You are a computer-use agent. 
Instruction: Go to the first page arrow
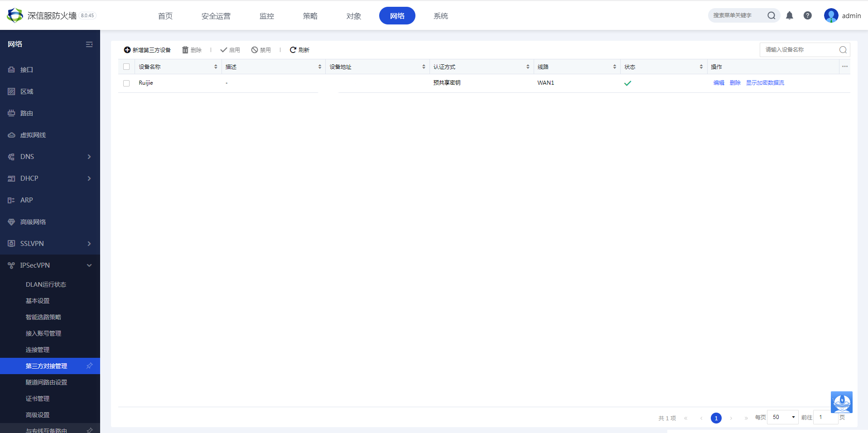pos(686,418)
